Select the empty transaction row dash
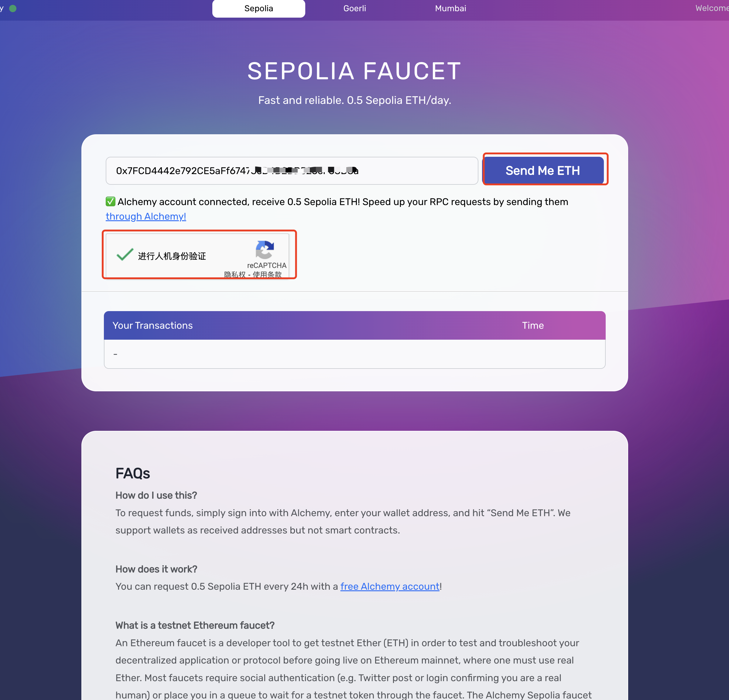 tap(115, 354)
